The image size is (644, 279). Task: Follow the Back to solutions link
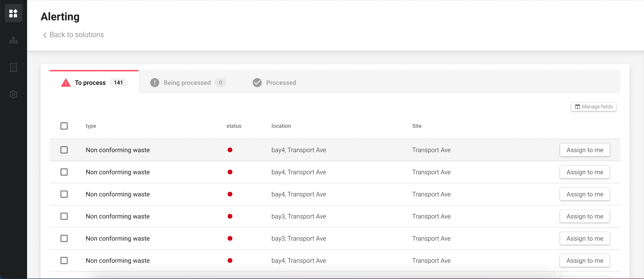pyautogui.click(x=76, y=35)
